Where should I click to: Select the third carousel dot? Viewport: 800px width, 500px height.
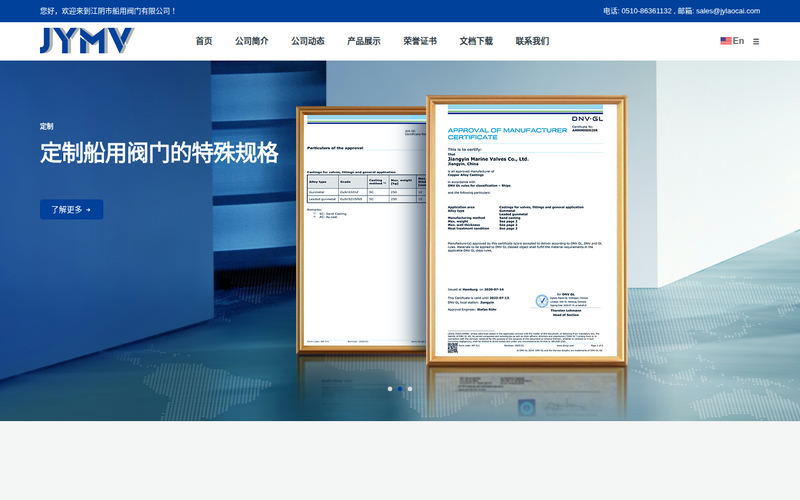pyautogui.click(x=410, y=389)
